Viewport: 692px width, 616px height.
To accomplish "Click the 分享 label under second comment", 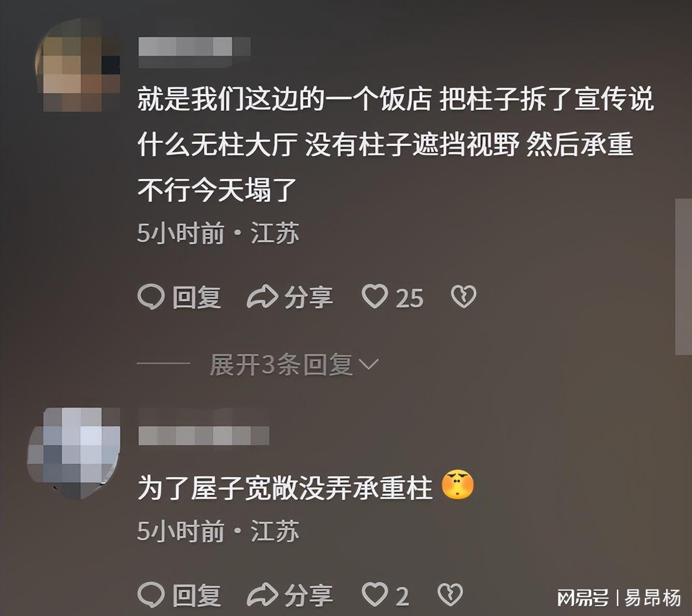I will click(309, 595).
